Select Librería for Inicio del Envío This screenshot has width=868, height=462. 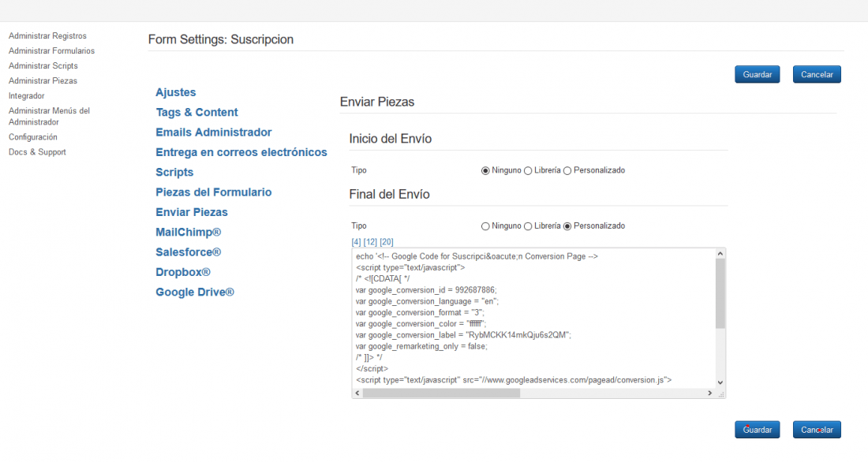pyautogui.click(x=528, y=171)
